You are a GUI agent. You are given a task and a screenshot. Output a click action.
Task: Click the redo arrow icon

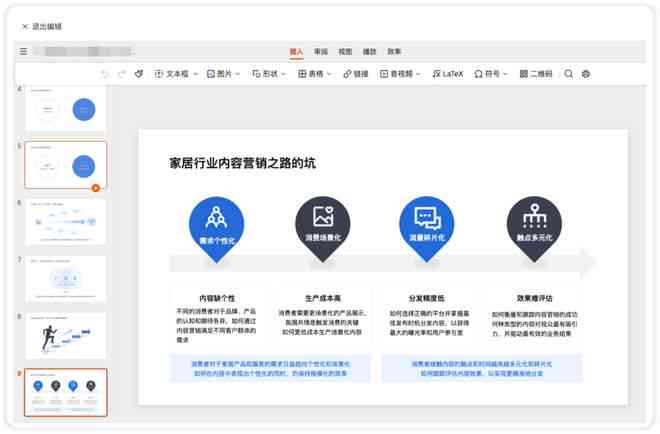(x=122, y=74)
